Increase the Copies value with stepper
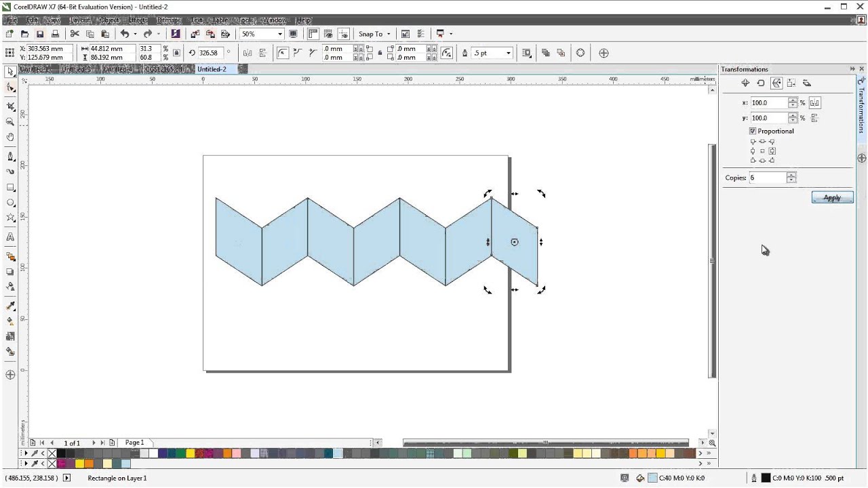This screenshot has width=868, height=488. pyautogui.click(x=791, y=175)
